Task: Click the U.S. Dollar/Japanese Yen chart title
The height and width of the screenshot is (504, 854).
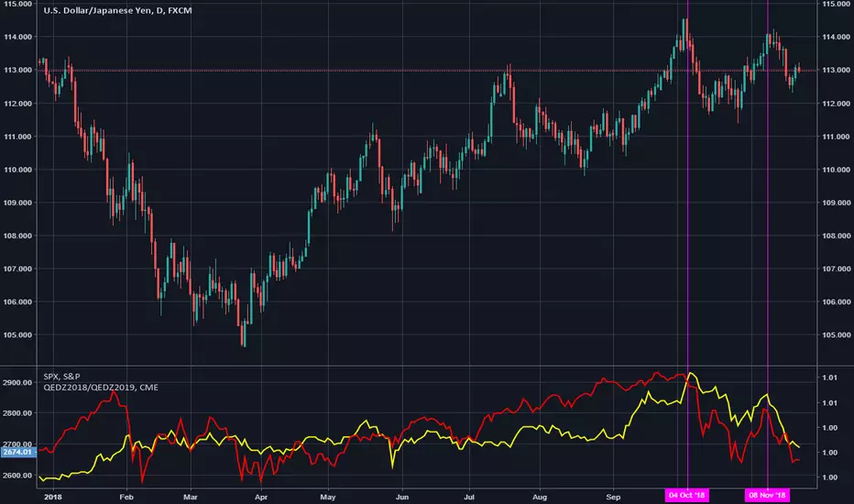Action: (x=117, y=10)
